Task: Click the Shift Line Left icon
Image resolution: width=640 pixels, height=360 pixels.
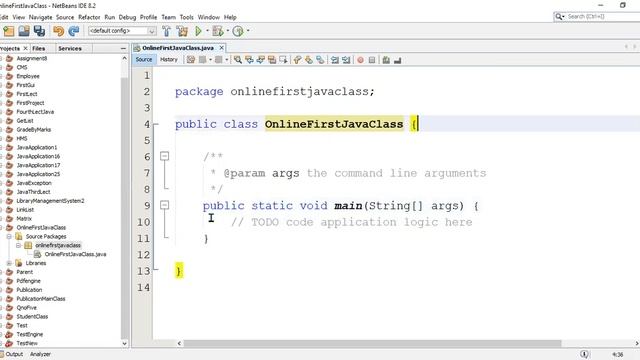Action: 335,60
